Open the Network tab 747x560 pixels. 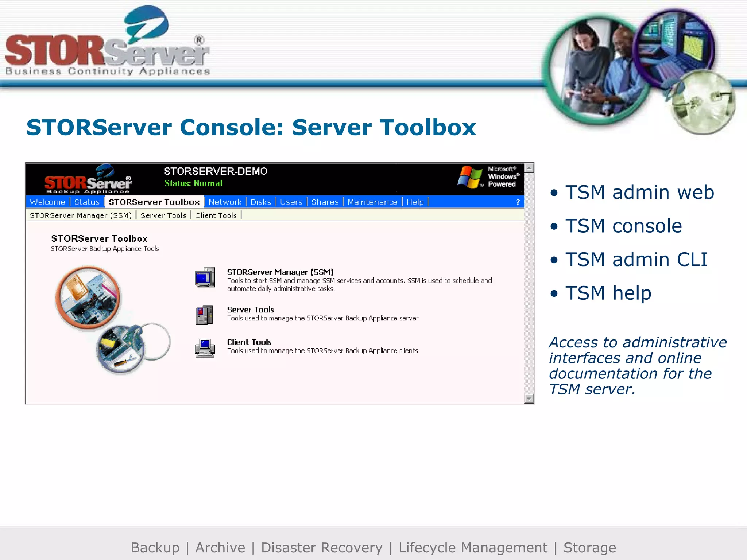[225, 202]
